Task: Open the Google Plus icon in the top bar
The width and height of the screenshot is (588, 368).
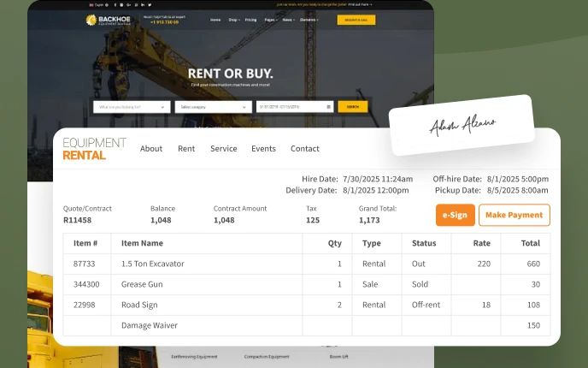Action: (x=128, y=5)
